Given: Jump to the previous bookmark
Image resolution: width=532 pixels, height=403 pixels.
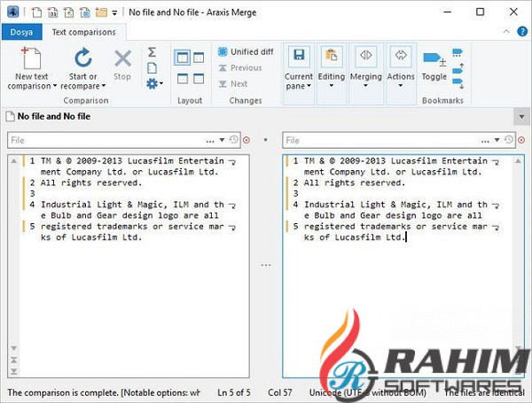Looking at the screenshot, I should click(458, 69).
